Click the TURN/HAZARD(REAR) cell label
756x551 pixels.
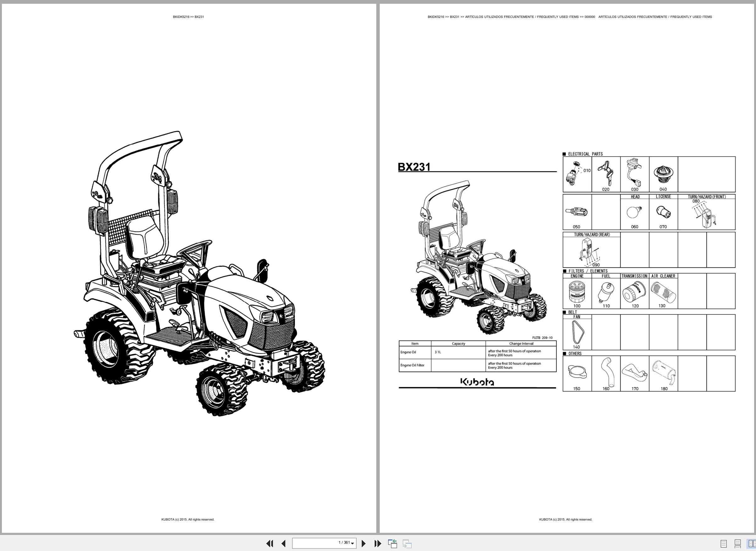pos(592,234)
